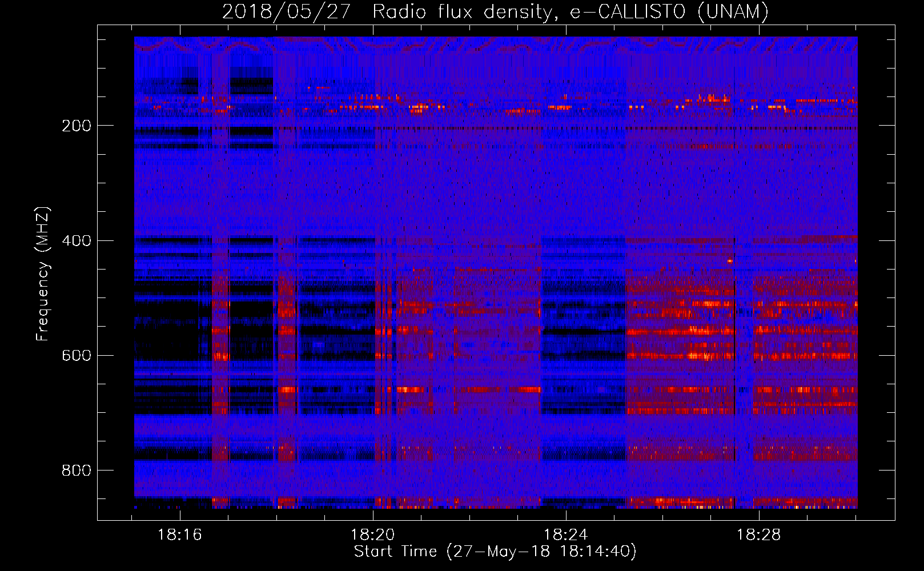
Task: Click the "Start Time (27-May-18 18:14:40)" x-axis label
Action: (x=495, y=552)
